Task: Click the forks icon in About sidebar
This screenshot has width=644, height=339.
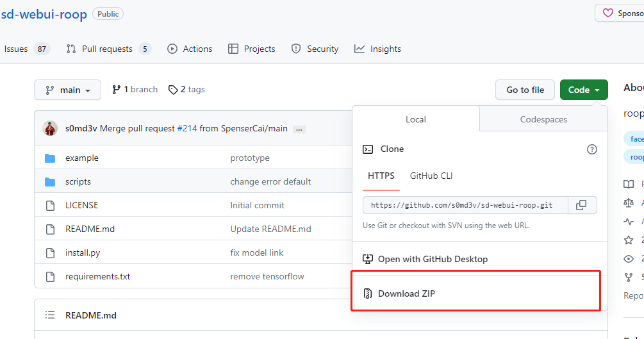Action: click(x=629, y=277)
